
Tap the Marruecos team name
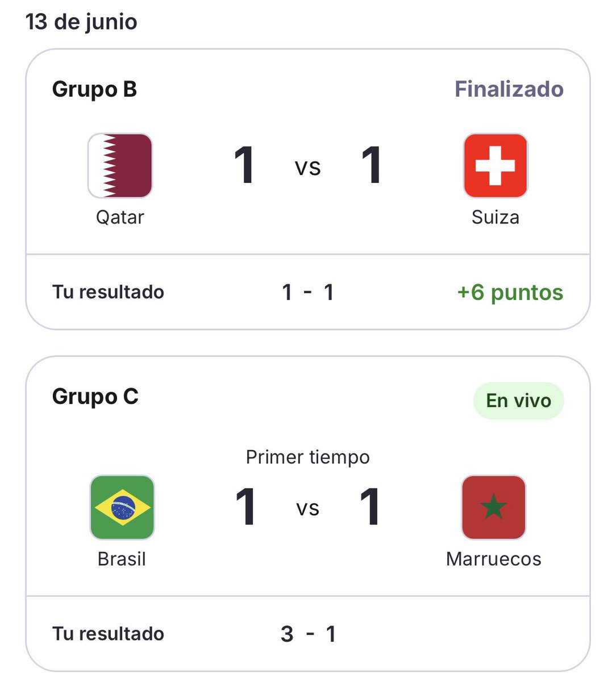[x=494, y=559]
